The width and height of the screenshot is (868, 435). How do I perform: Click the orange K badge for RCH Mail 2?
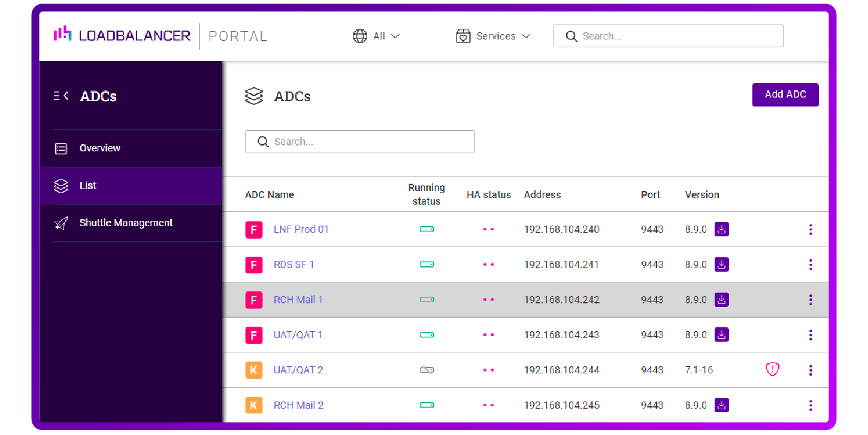click(253, 405)
